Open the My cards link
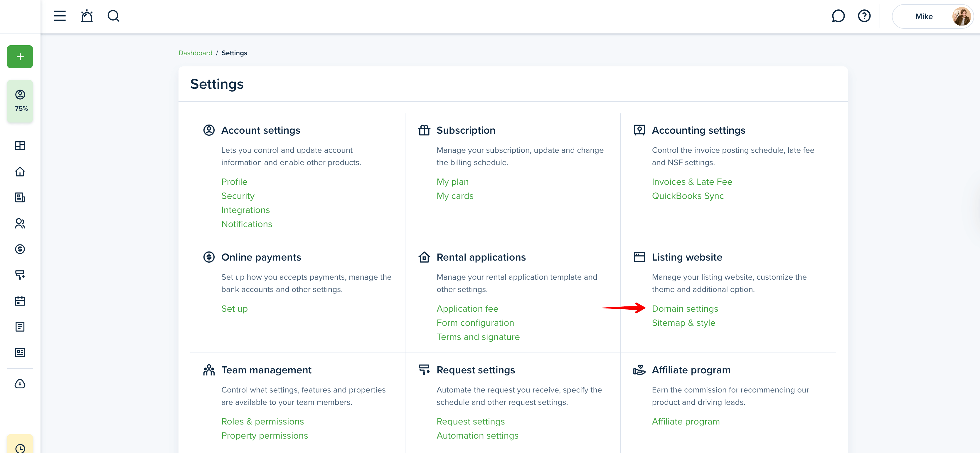 (454, 196)
